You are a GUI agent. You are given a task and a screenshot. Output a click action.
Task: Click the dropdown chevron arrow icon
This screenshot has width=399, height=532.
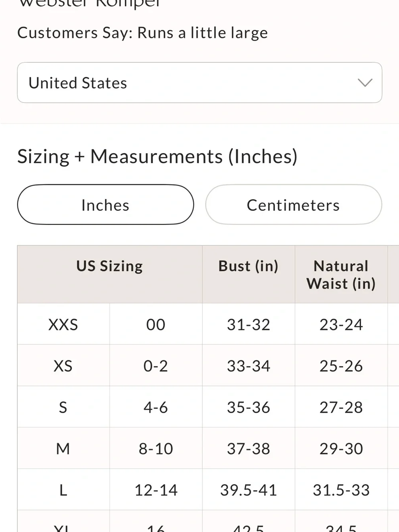point(365,83)
